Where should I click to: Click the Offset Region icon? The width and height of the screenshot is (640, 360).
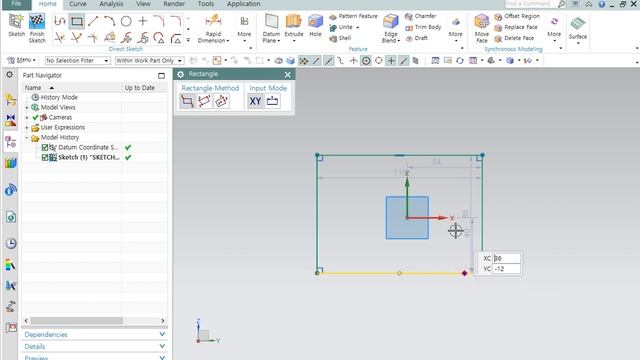click(x=498, y=17)
